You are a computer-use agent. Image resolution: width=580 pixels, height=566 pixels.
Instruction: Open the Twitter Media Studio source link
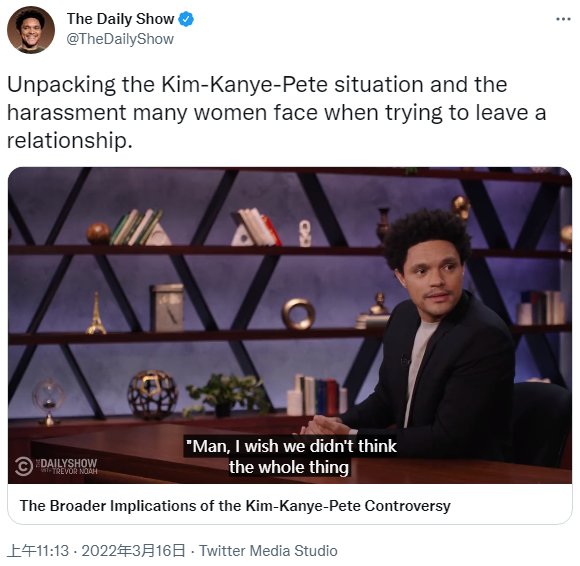(x=269, y=551)
